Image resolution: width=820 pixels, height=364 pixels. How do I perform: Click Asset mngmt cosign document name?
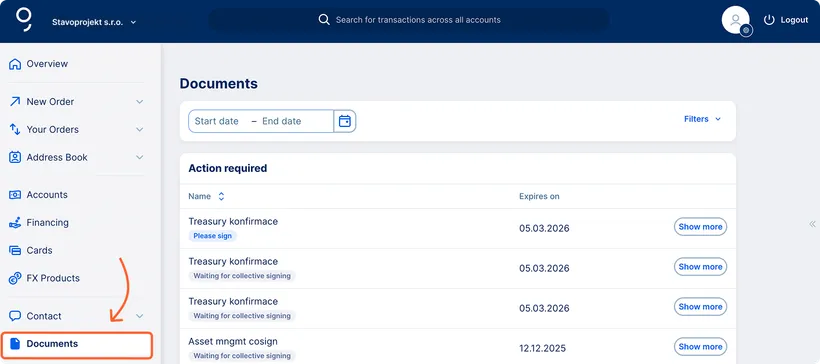tap(233, 342)
